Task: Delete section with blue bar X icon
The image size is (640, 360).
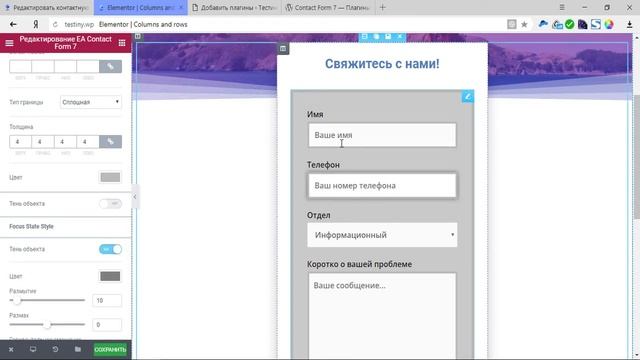Action: coord(400,37)
